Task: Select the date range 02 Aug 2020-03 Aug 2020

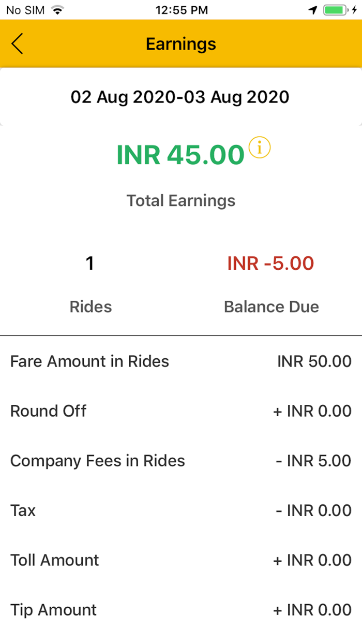Action: [x=180, y=97]
